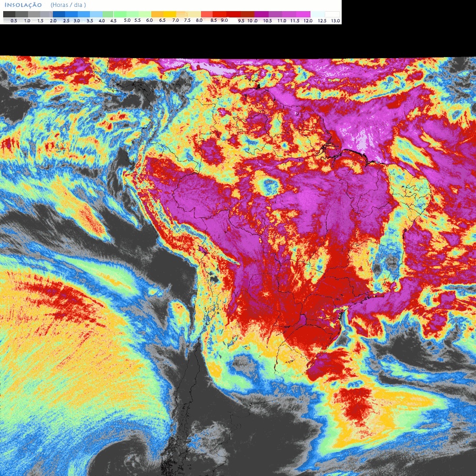The height and width of the screenshot is (476, 476).
Task: Click the darkest grey swatch in the legend
Action: click(x=9, y=14)
